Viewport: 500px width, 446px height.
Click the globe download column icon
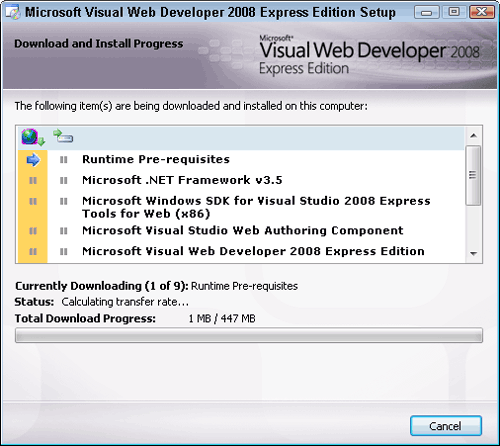(33, 137)
